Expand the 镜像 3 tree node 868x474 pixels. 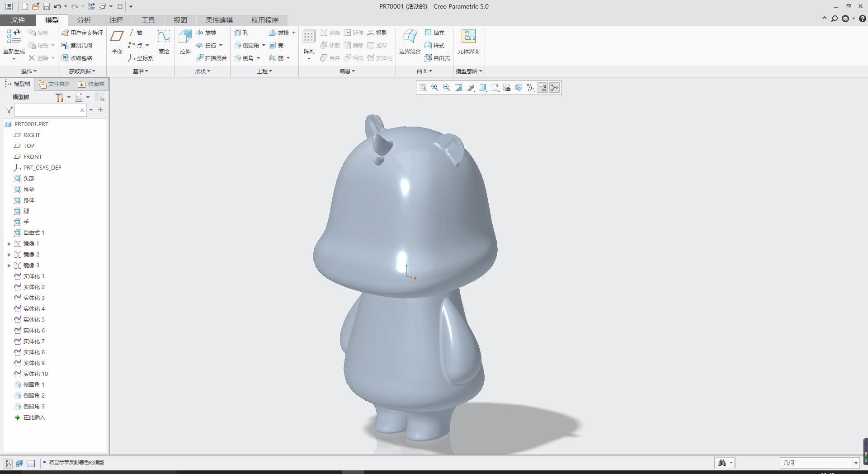click(9, 265)
